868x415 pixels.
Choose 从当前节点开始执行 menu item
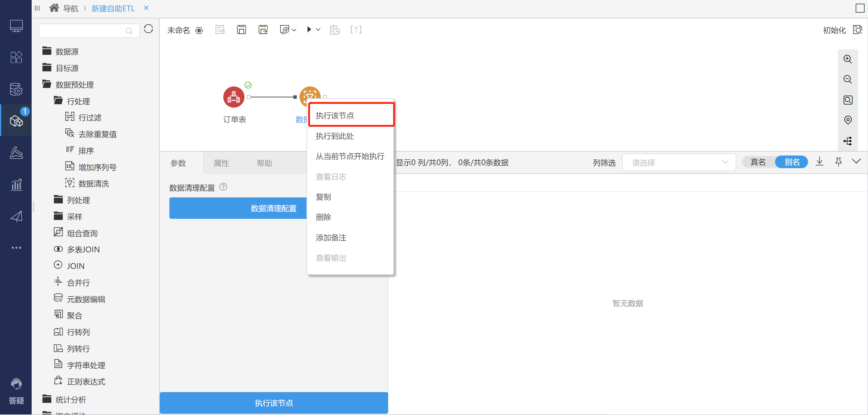click(x=351, y=156)
